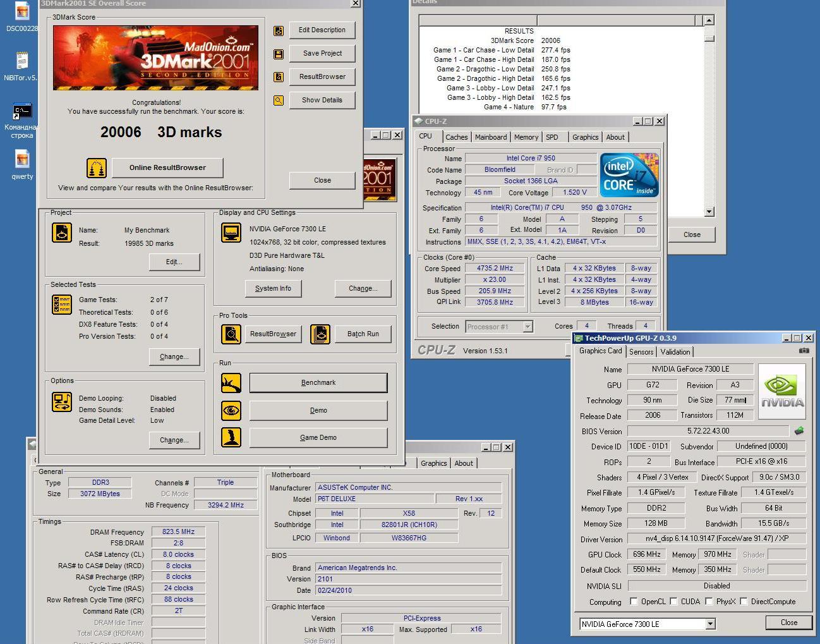820x644 pixels.
Task: Click the Benchmark run icon
Action: [x=231, y=383]
